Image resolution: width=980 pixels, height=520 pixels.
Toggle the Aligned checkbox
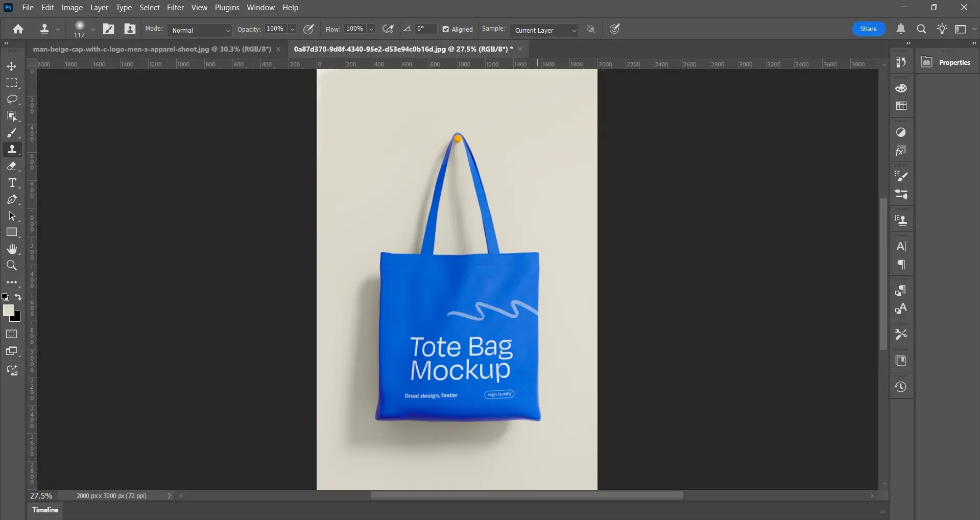click(x=445, y=29)
